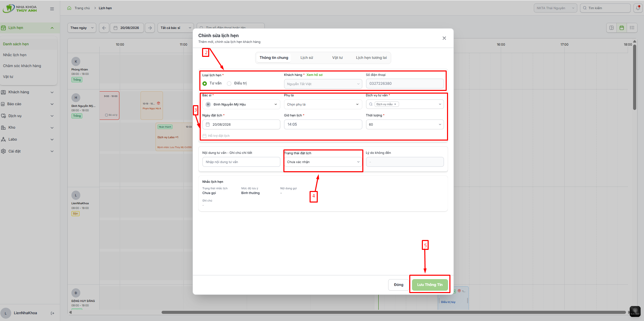
Task: Toggle the hamburger sidebar menu icon
Action: coord(52,9)
